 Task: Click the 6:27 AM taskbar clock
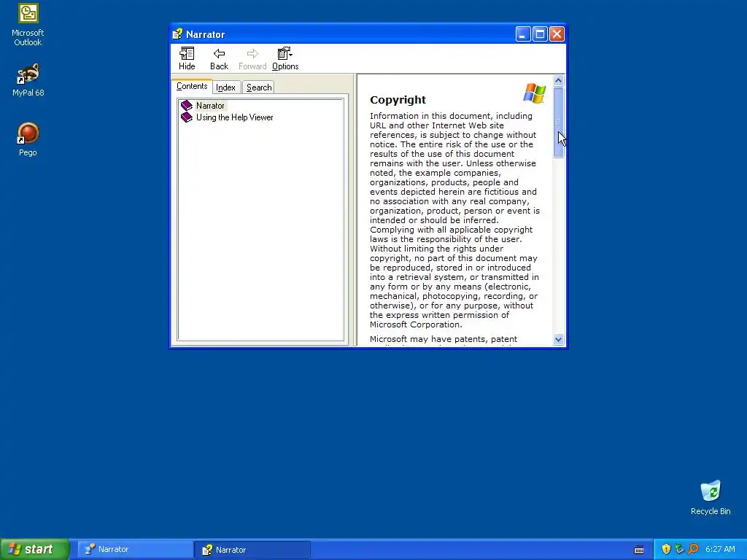click(720, 550)
